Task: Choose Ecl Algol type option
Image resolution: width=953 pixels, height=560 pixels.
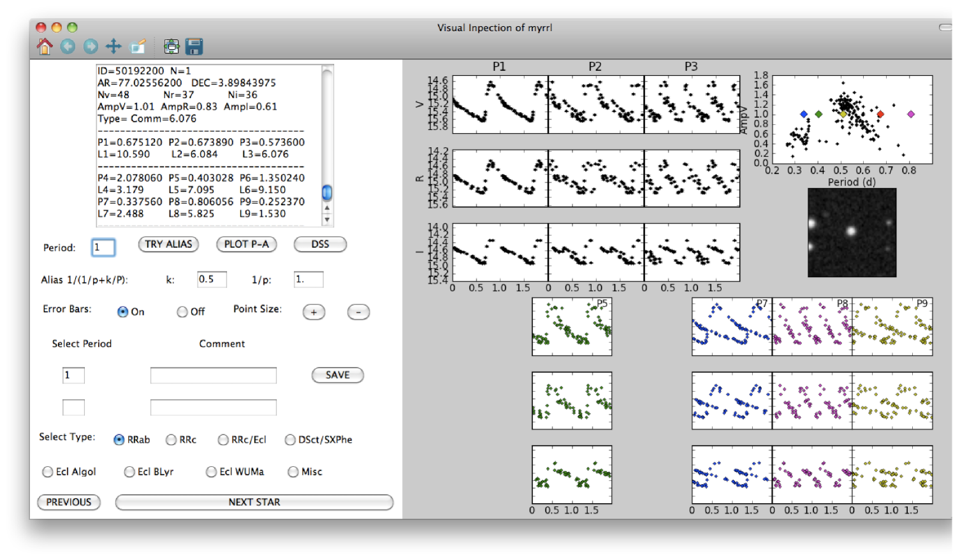Action: 48,472
